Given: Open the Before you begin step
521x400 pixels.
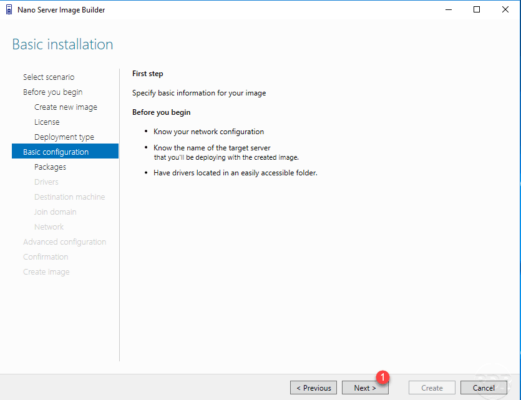Looking at the screenshot, I should pos(53,92).
